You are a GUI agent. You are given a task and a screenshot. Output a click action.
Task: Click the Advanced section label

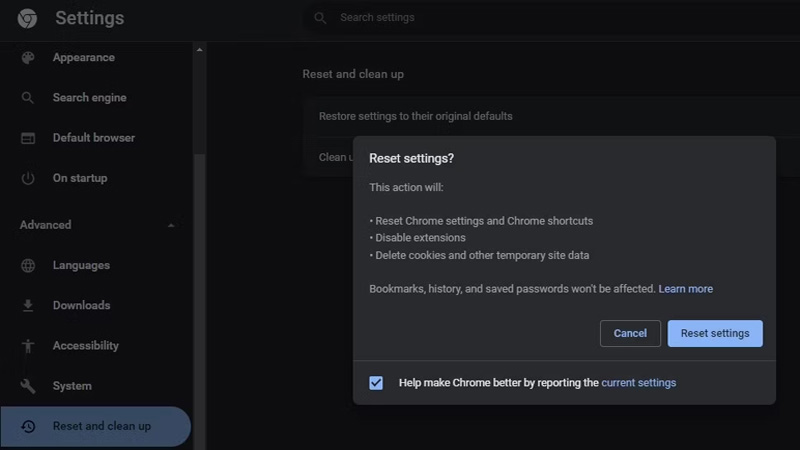[45, 225]
